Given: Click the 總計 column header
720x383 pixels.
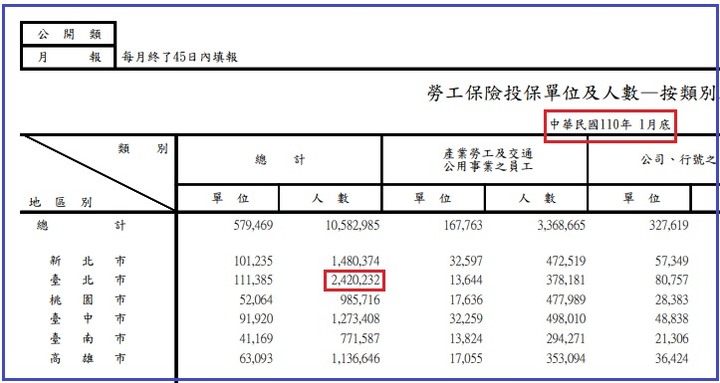Looking at the screenshot, I should [x=280, y=160].
